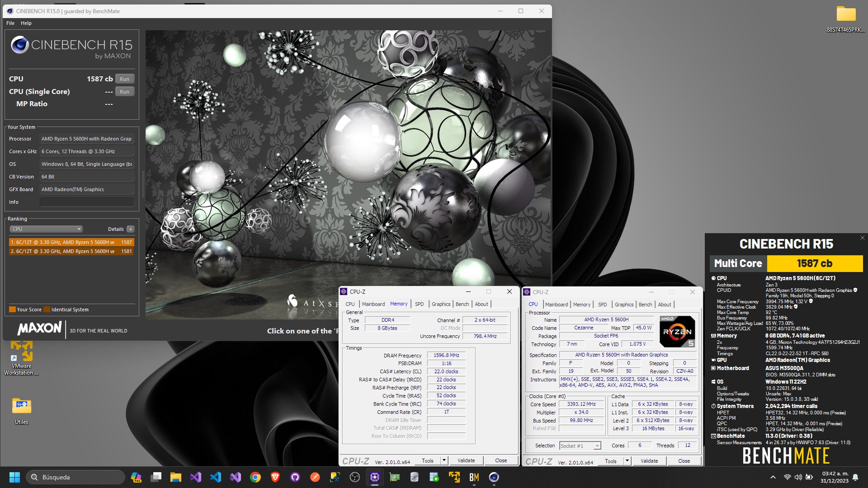Open the 88S74T465PRK folder on desktop

tap(846, 19)
